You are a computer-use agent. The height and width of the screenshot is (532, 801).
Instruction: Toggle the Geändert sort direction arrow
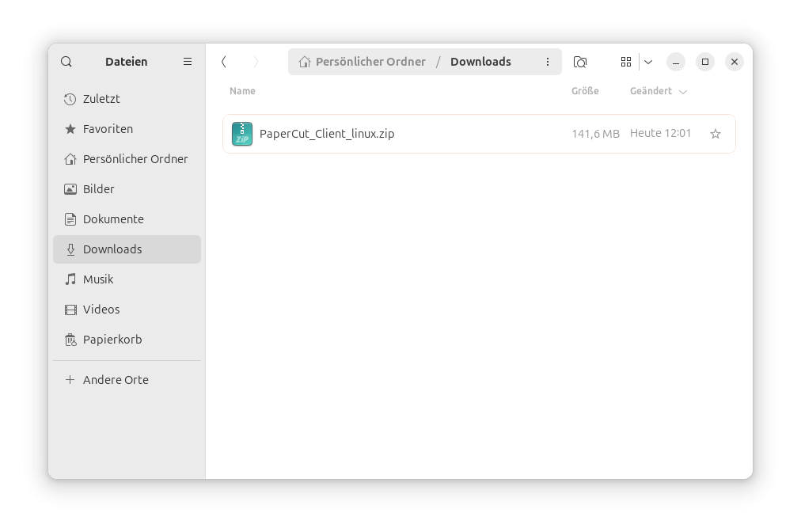pyautogui.click(x=683, y=92)
